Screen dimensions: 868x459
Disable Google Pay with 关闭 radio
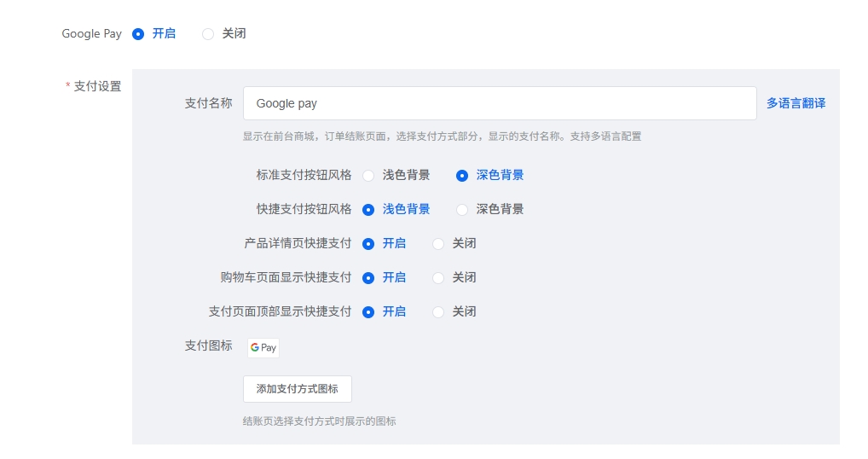[x=208, y=34]
